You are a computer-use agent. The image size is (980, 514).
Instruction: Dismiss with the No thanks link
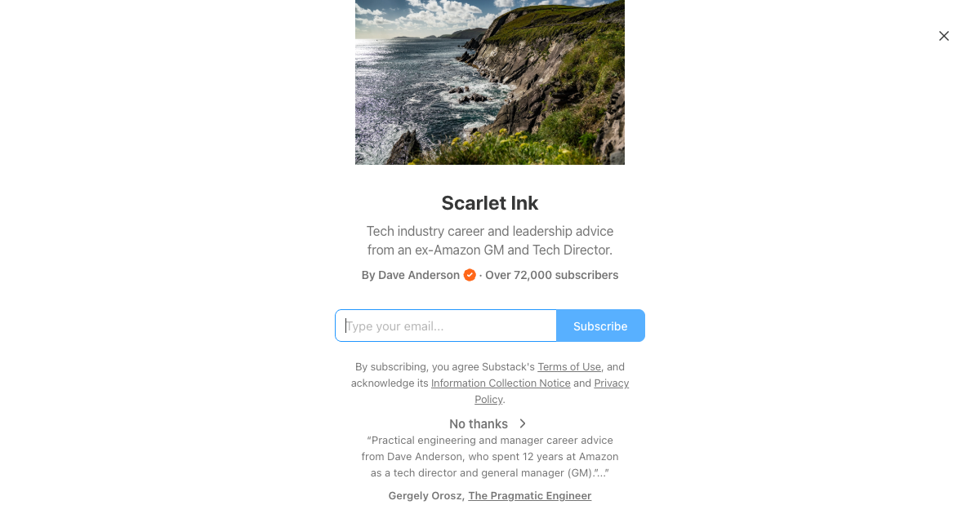479,423
